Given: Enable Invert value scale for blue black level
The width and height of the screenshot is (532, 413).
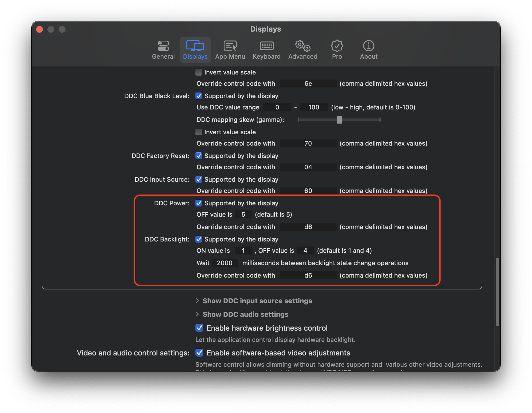Looking at the screenshot, I should point(199,132).
